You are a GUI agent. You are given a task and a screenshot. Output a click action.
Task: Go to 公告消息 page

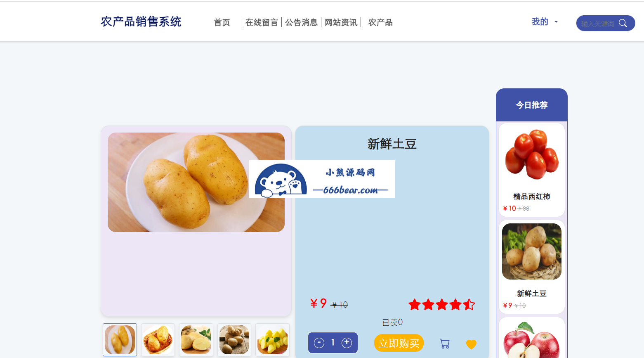point(301,22)
